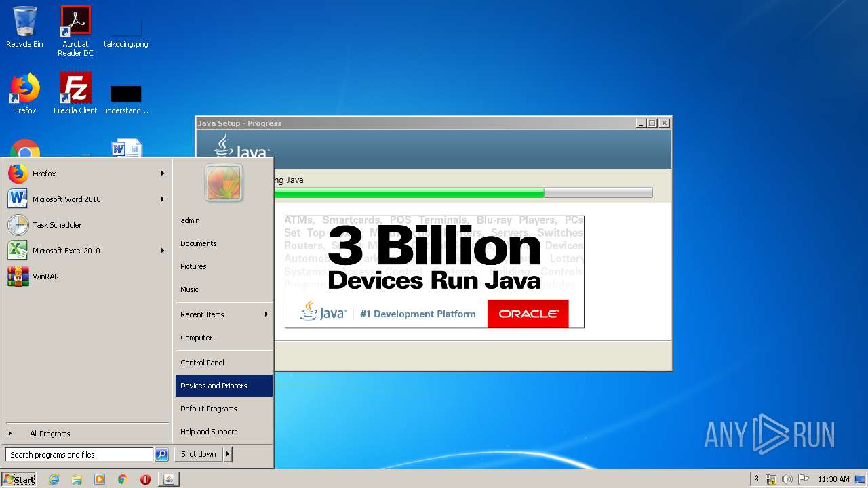
Task: Open the Shut down options arrow
Action: click(228, 454)
